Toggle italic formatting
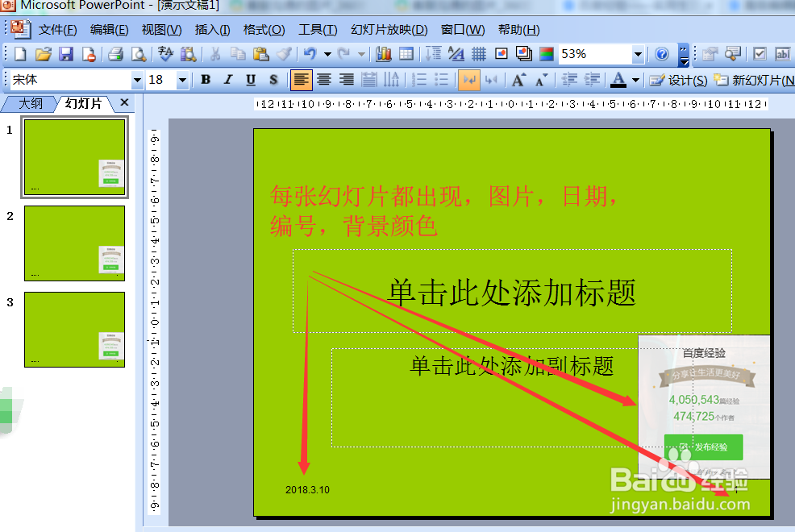Viewport: 795px width, 532px height. coord(227,80)
